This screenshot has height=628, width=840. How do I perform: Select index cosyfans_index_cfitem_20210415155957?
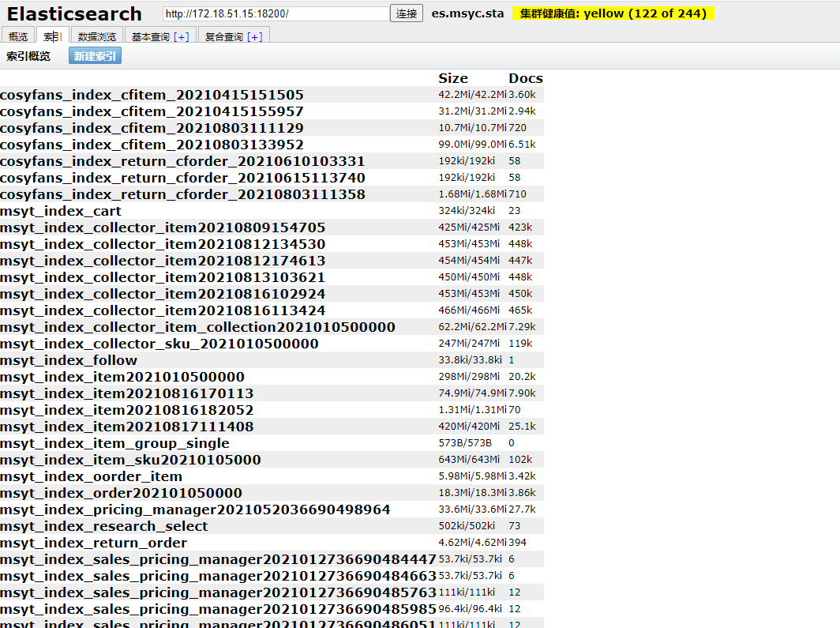[x=152, y=111]
